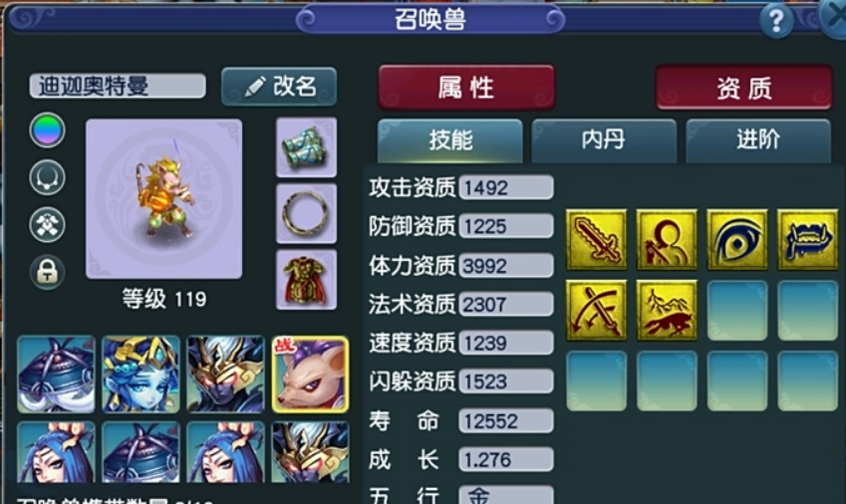The width and height of the screenshot is (846, 504).
Task: Switch to the 进阶 tab
Action: pyautogui.click(x=758, y=140)
